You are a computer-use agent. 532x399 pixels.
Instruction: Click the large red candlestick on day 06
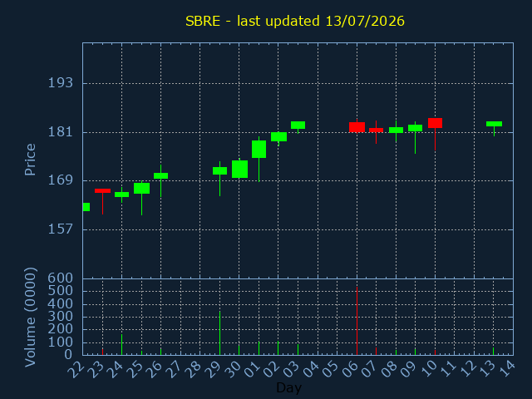pyautogui.click(x=357, y=127)
